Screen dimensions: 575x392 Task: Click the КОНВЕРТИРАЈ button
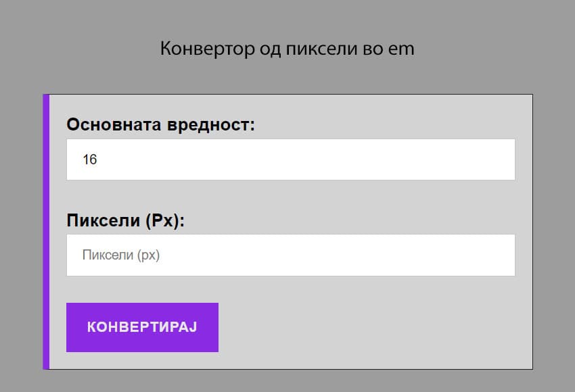pos(142,327)
